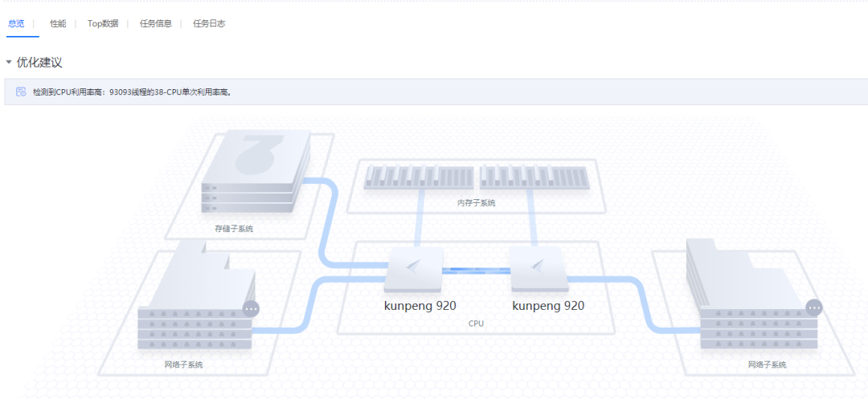This screenshot has height=399, width=868.
Task: Click the suggestion icon beside CPU利用率高 message
Action: [x=21, y=92]
